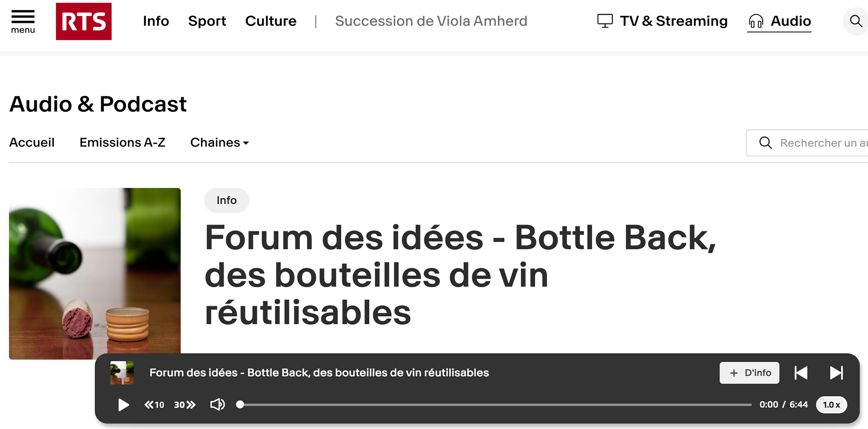Go to Accueil tab
This screenshot has width=868, height=429.
(x=32, y=143)
